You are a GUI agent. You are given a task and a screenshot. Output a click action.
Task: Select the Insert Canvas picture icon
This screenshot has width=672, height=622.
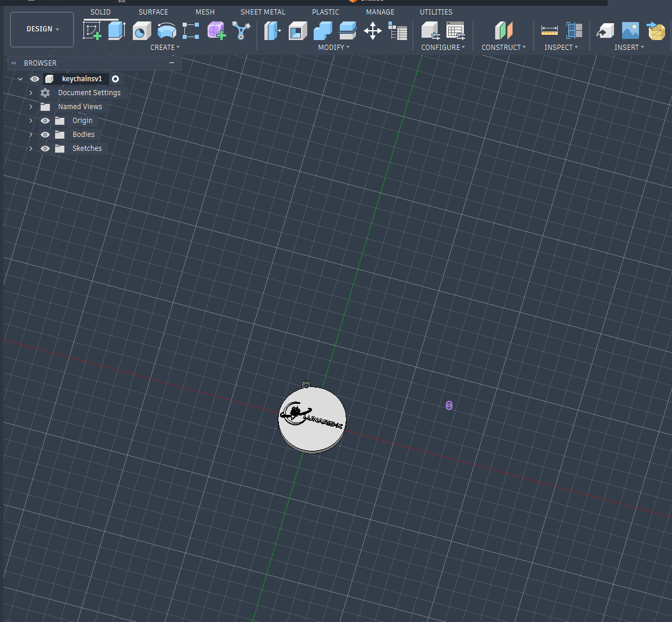coord(630,31)
